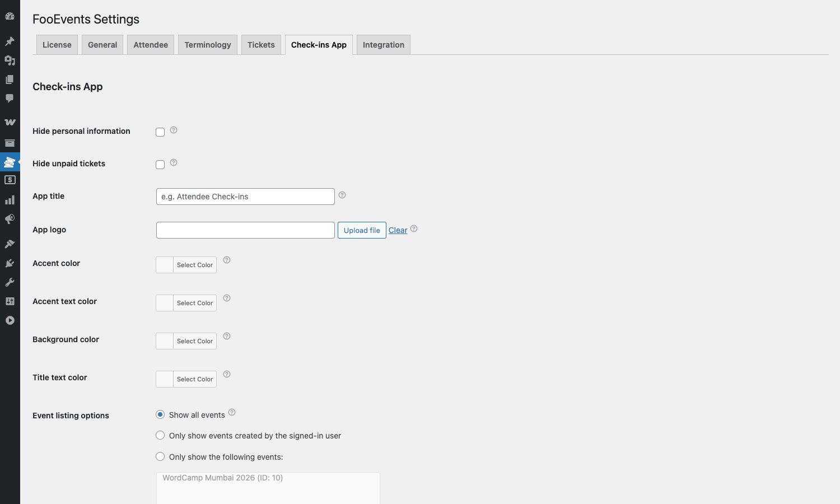Open Media library sidebar icon

pos(10,60)
